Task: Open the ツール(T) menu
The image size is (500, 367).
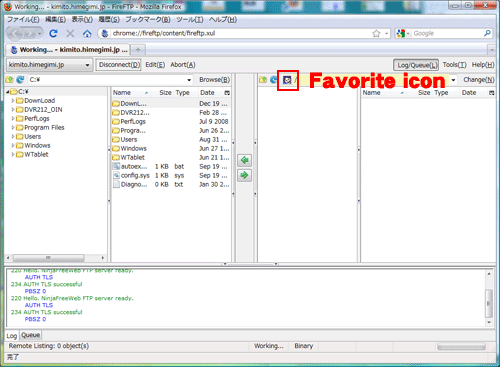Action: [190, 20]
